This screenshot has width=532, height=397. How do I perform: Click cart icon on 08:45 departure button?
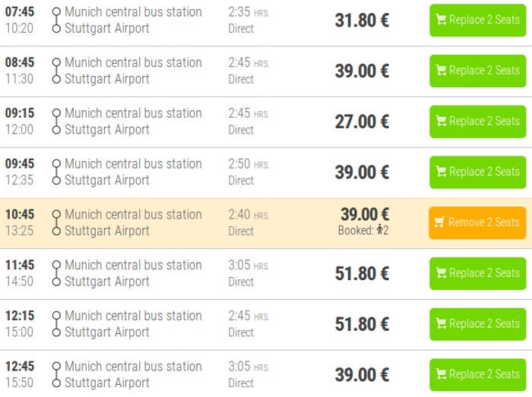441,71
